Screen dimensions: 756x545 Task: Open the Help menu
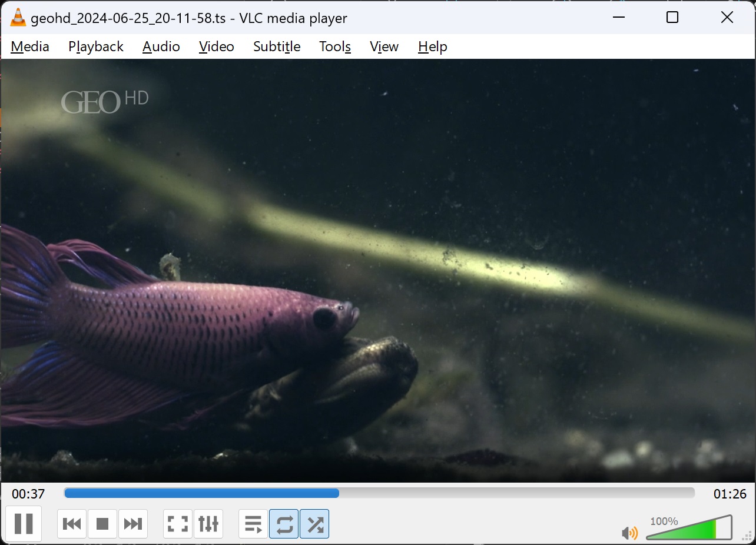pyautogui.click(x=433, y=46)
